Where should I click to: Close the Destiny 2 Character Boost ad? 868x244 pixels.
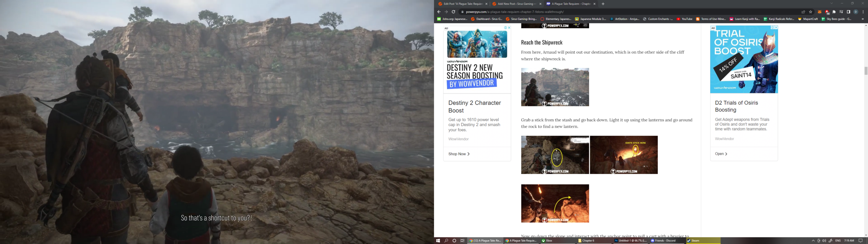509,28
